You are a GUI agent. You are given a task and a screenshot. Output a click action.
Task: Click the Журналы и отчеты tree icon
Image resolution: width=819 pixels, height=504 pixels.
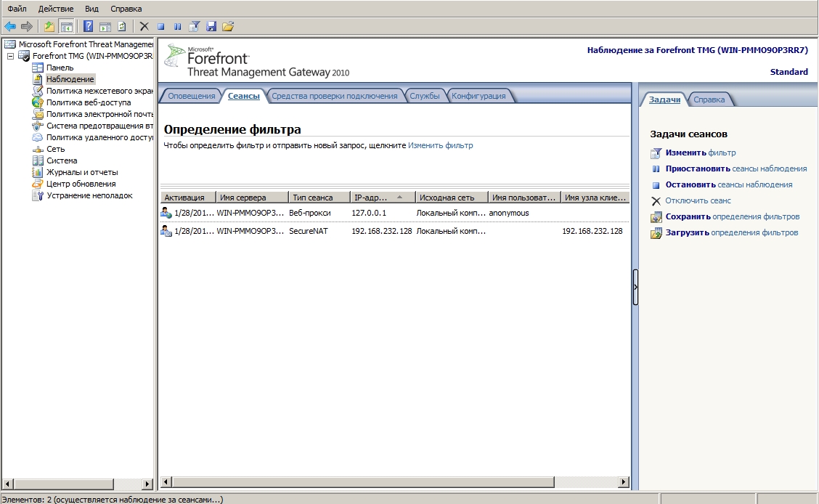point(38,172)
